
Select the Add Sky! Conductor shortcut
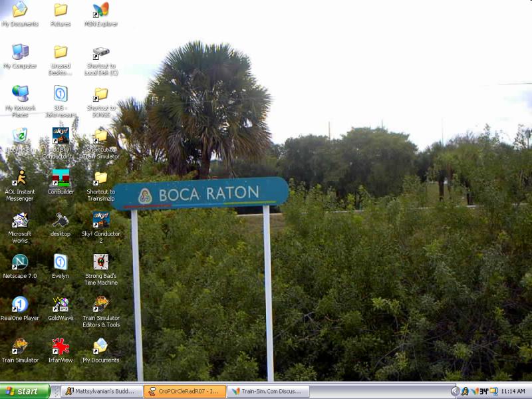61,143
